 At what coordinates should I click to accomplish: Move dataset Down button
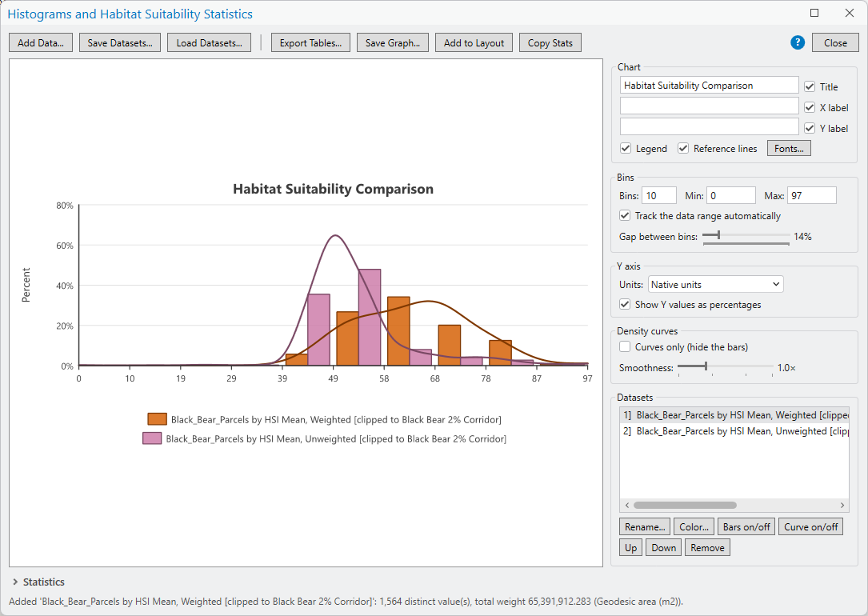point(663,548)
